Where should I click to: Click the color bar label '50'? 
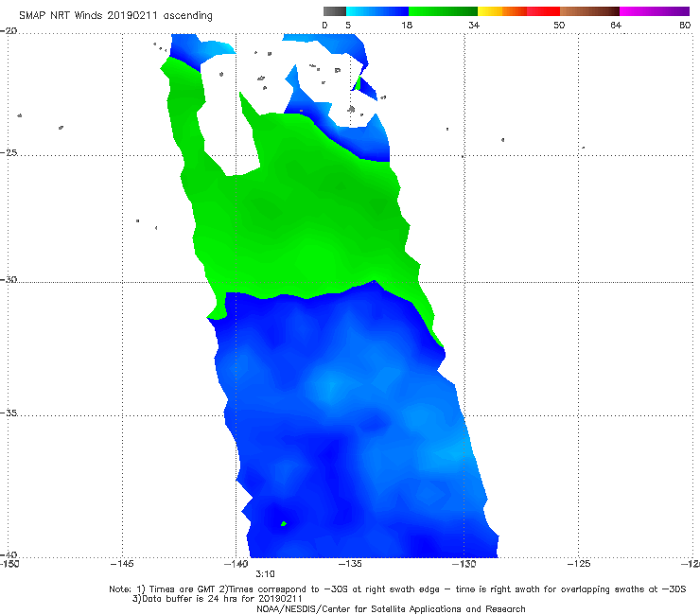559,26
